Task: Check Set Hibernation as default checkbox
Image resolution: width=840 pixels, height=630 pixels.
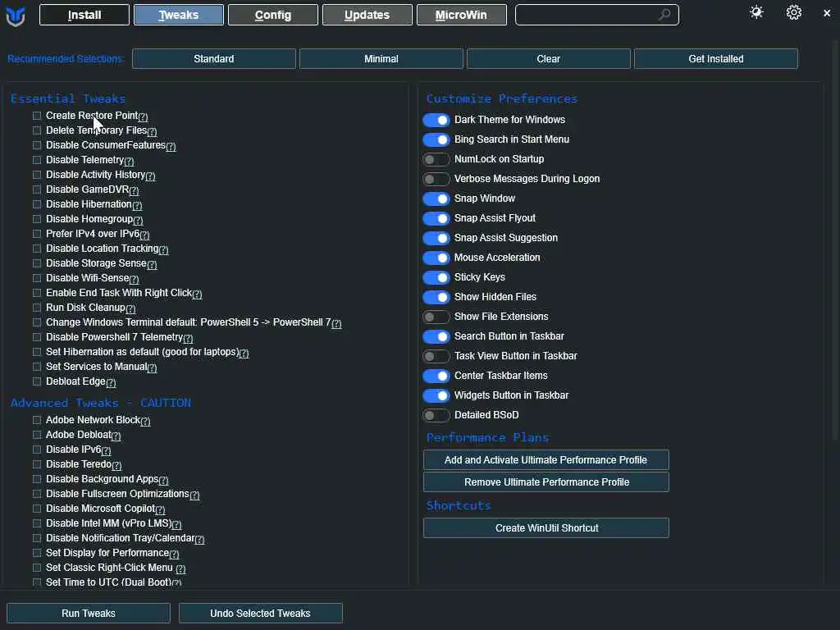Action: coord(37,352)
